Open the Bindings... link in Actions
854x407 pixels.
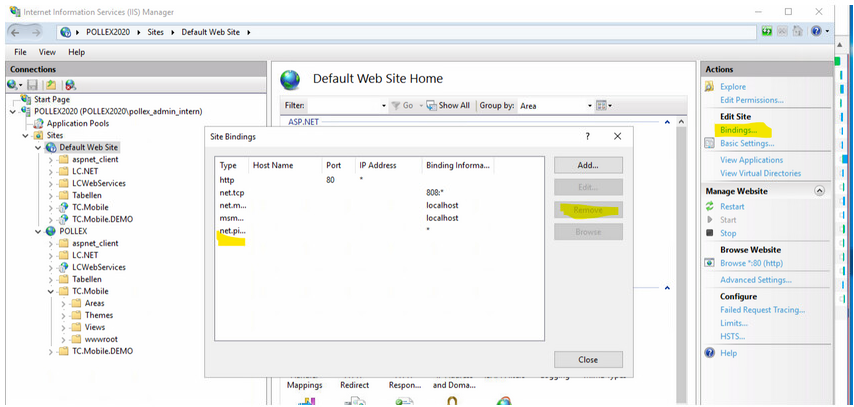(x=738, y=130)
